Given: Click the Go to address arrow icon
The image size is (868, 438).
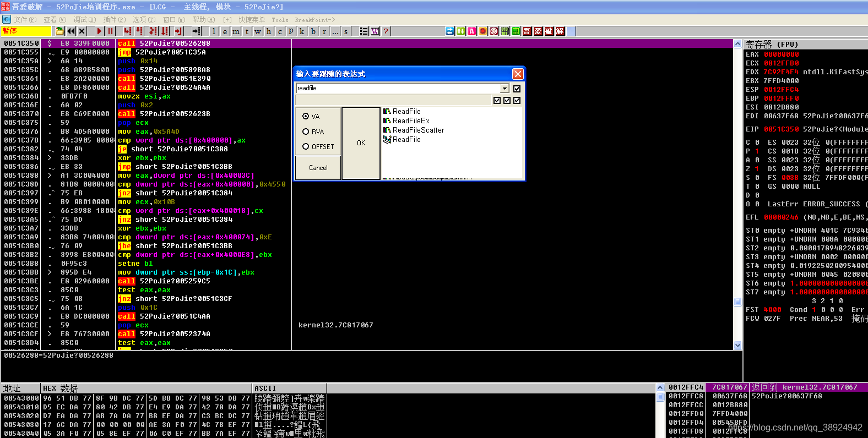Looking at the screenshot, I should (197, 31).
